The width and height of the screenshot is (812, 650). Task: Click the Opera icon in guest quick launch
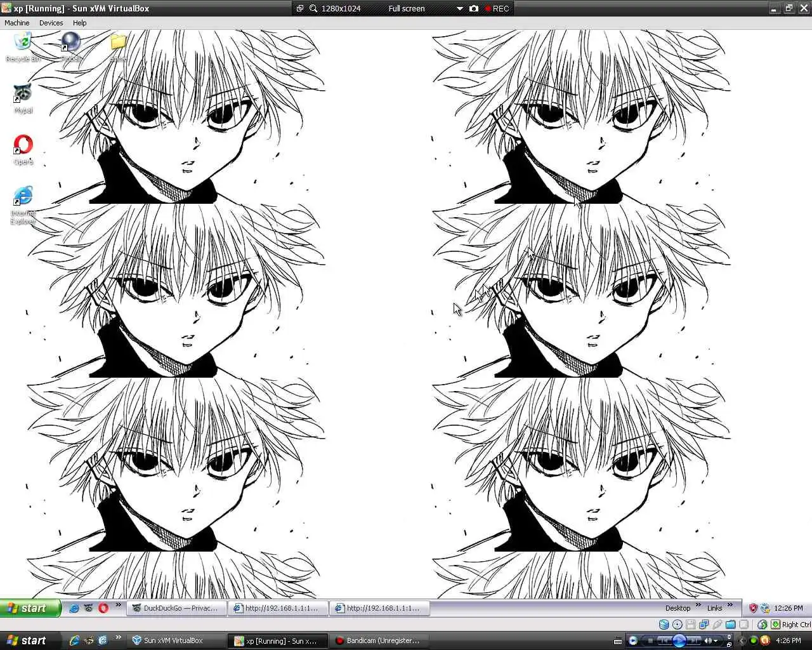pos(103,608)
